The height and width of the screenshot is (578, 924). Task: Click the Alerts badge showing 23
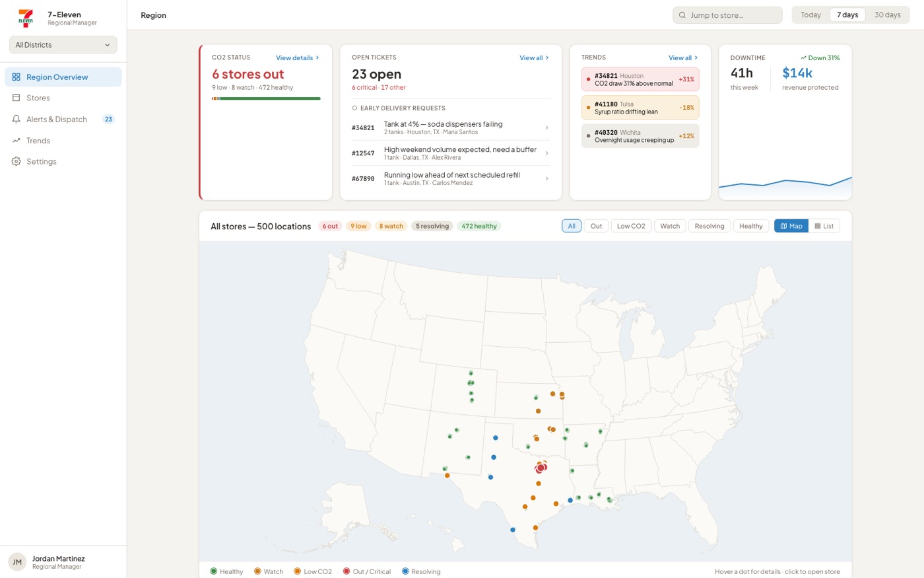pyautogui.click(x=108, y=120)
